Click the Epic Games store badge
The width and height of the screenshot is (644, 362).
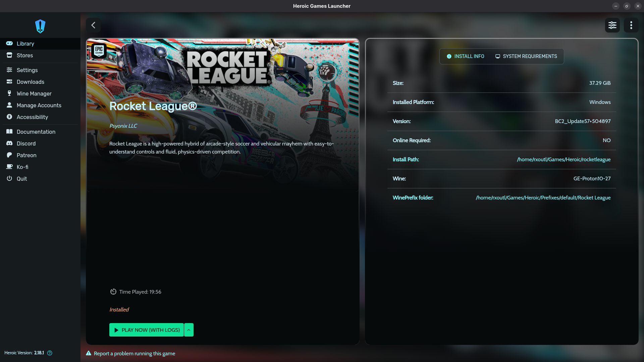click(99, 51)
